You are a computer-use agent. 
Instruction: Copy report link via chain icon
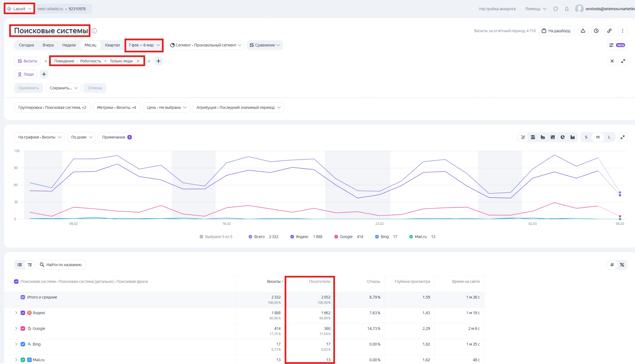tap(609, 31)
